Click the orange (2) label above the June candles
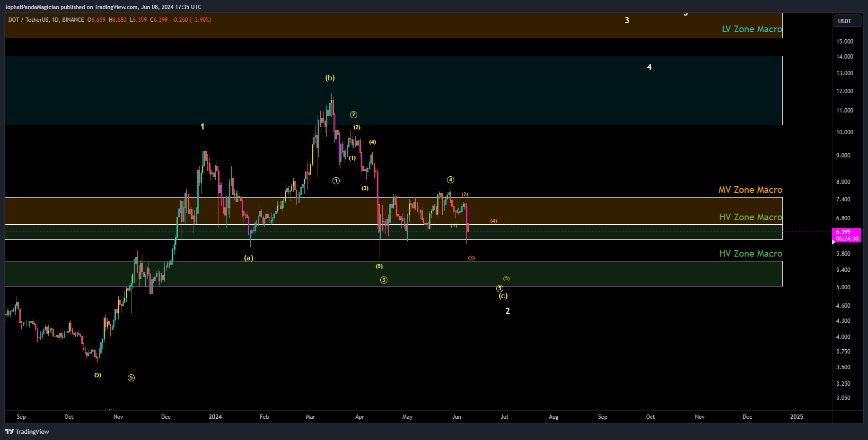Viewport: 868px width, 440px height. (x=465, y=195)
